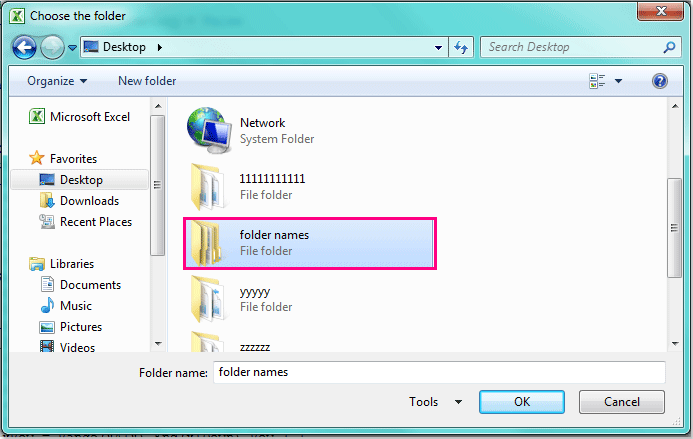Open the address bar history dropdown
This screenshot has height=439, width=693.
tap(438, 47)
